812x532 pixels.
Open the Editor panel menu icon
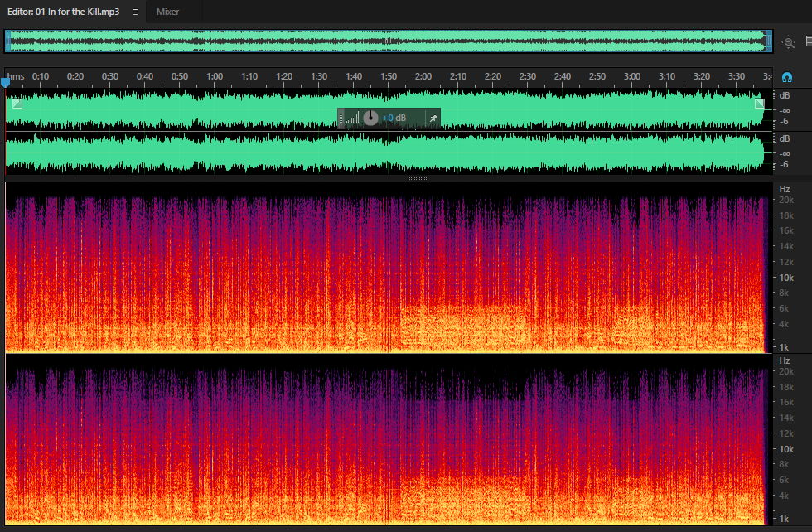(x=134, y=12)
